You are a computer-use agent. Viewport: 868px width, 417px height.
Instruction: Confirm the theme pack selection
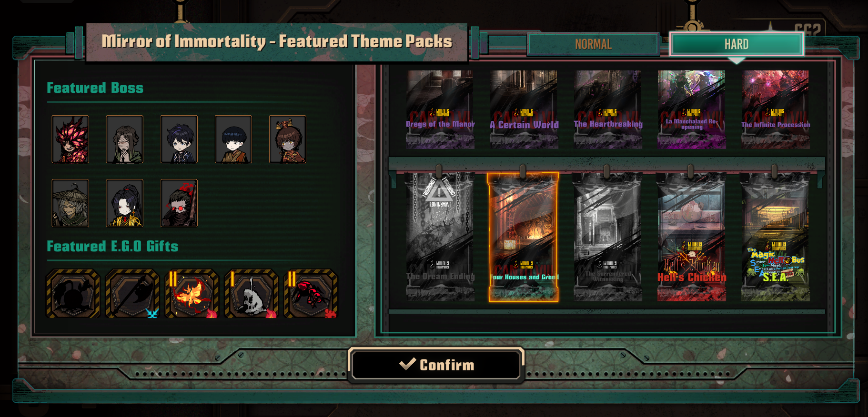436,365
